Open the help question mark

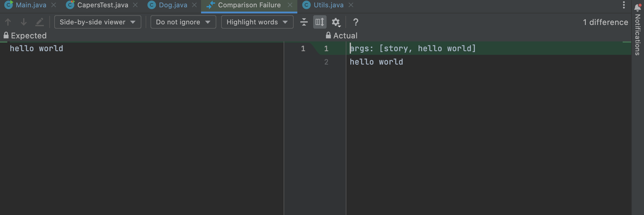tap(356, 22)
